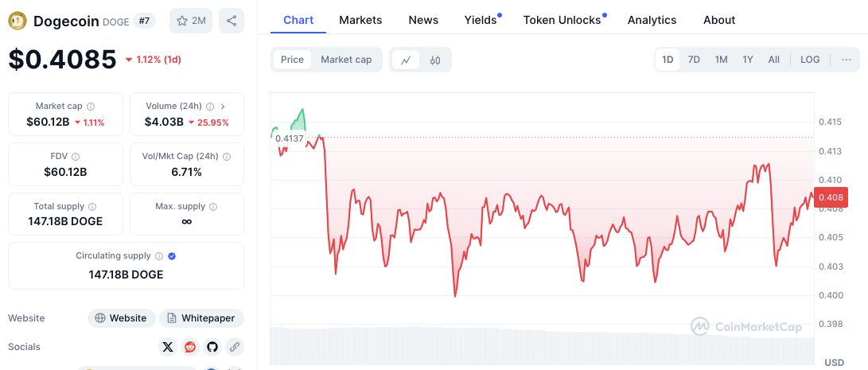Select the Price toggle option

click(x=292, y=60)
